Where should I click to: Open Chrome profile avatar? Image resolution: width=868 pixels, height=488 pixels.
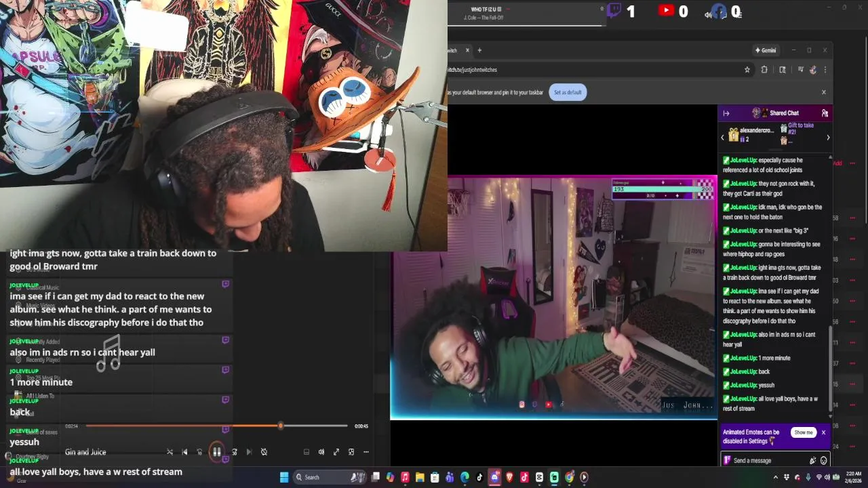click(813, 70)
